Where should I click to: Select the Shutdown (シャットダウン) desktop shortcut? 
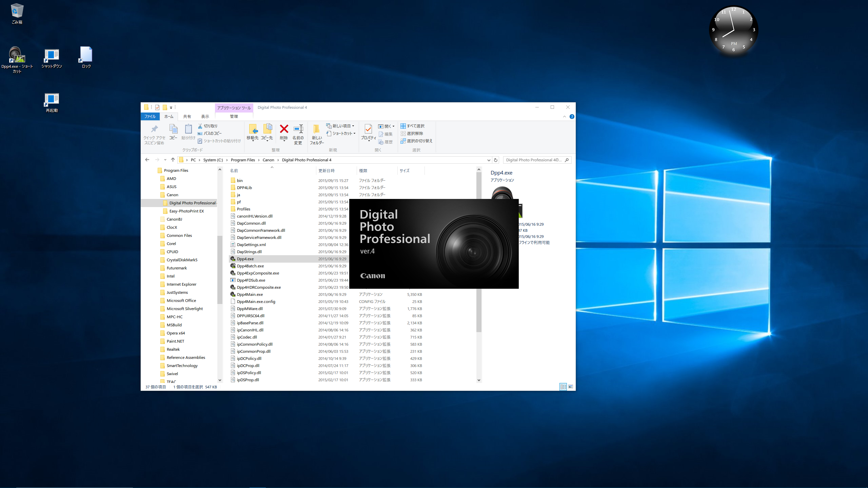52,58
